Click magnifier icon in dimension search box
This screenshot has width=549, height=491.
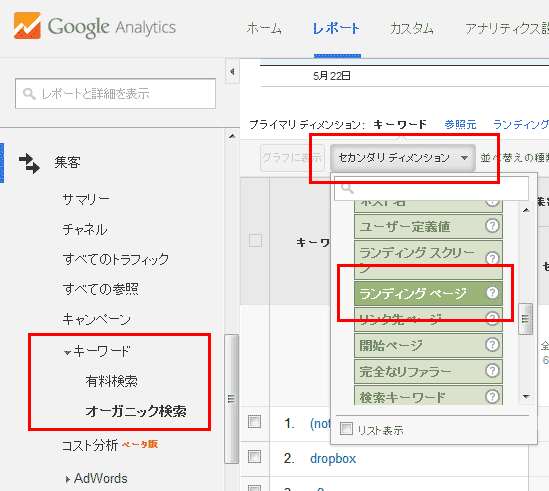[x=347, y=188]
